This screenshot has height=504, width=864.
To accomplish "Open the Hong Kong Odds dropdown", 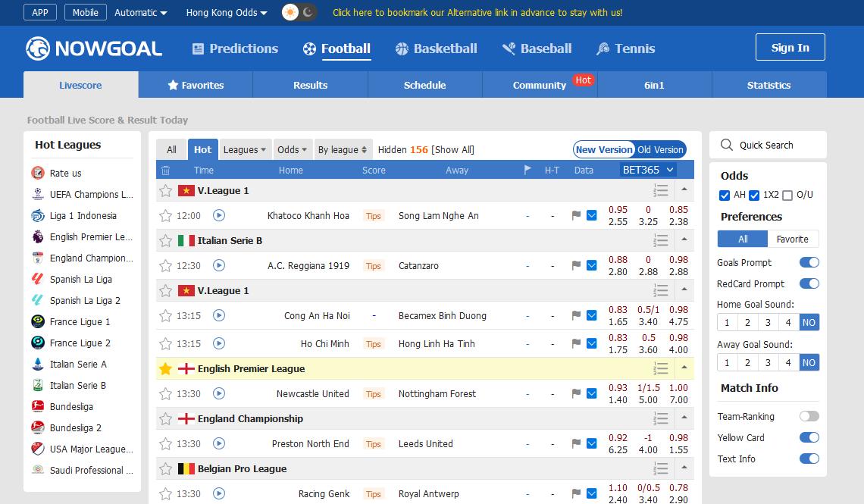I will [227, 12].
